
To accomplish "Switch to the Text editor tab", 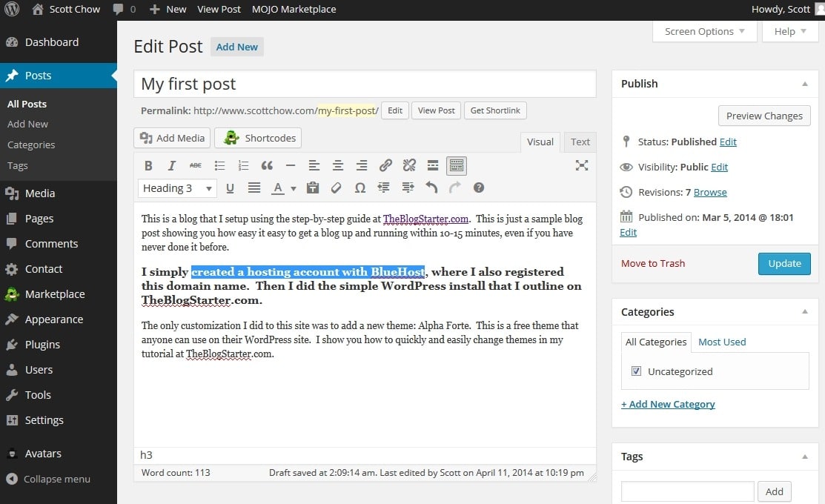I will pos(580,142).
